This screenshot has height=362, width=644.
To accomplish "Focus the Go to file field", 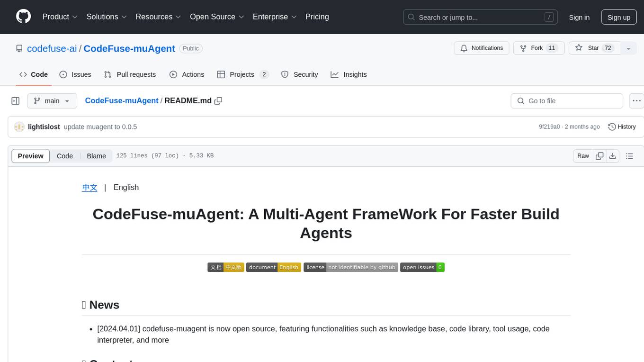I will click(567, 101).
